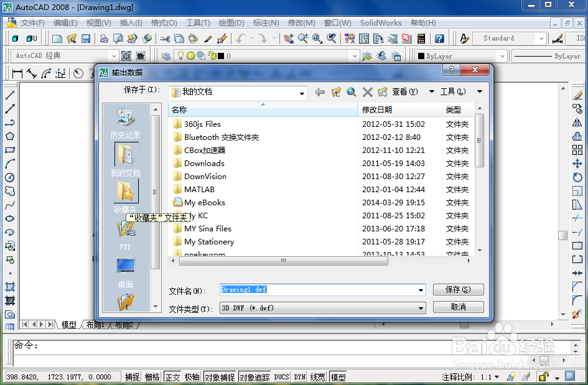
Task: Toggle 正交 ortho mode in status bar
Action: pos(173,377)
